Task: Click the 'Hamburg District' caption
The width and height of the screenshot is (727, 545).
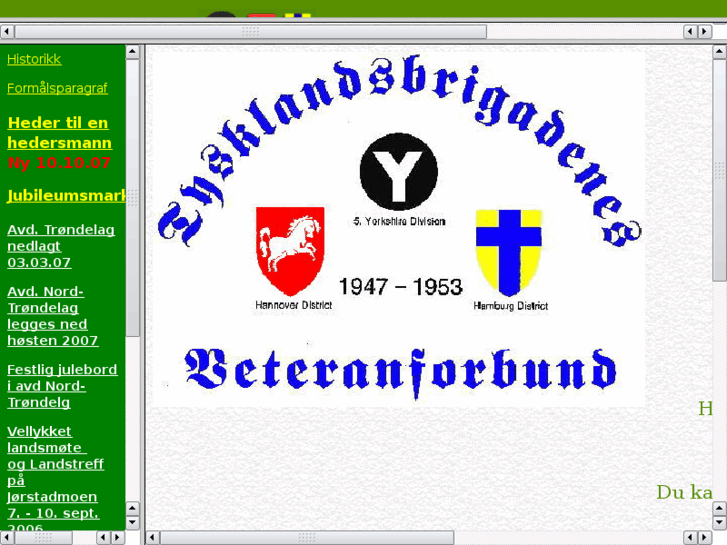Action: (510, 306)
